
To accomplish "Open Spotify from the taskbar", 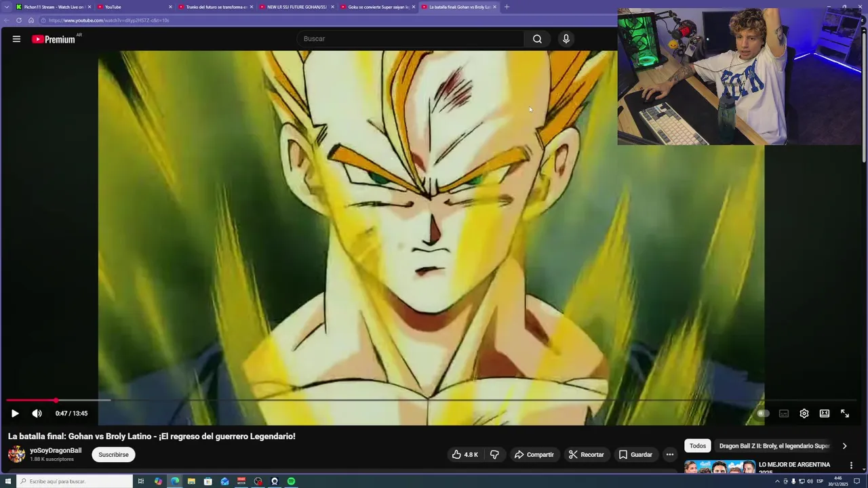I will pos(291,481).
